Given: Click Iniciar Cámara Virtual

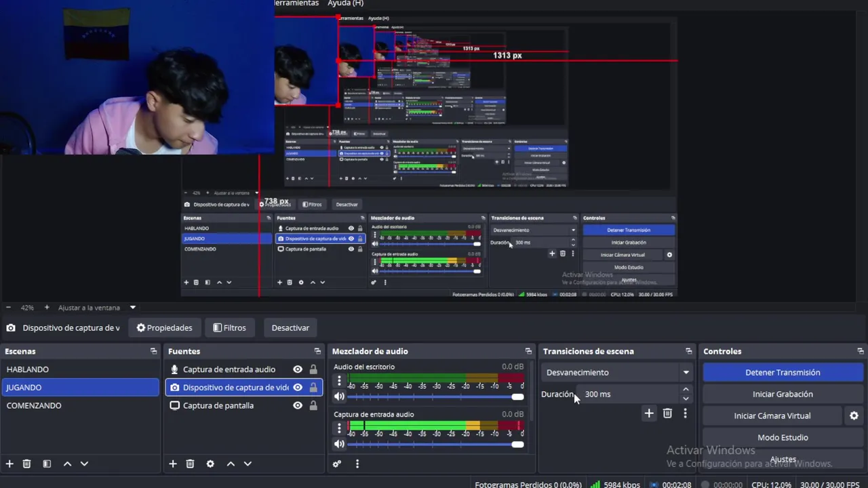Looking at the screenshot, I should [x=772, y=415].
